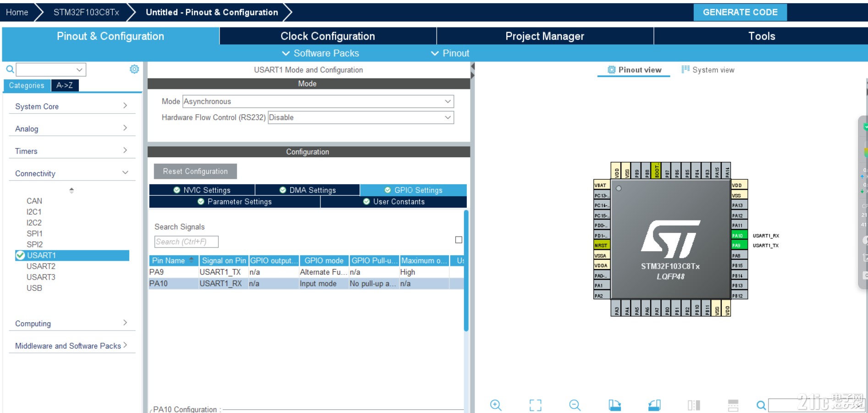868x413 pixels.
Task: Collapse the Connectivity category
Action: pos(72,173)
